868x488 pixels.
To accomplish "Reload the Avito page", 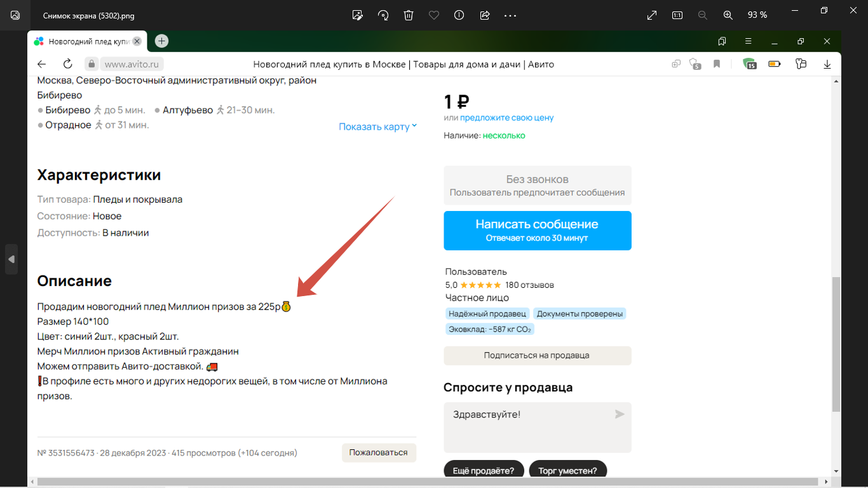I will (67, 64).
